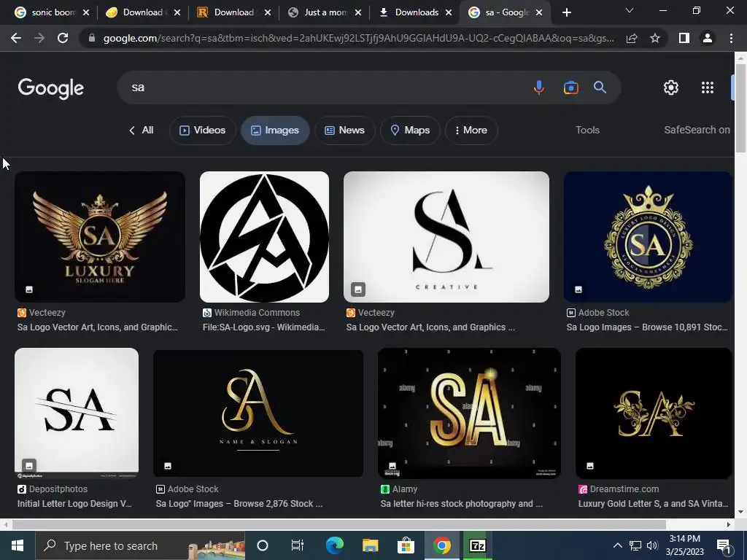Open Task View on the taskbar
Viewport: 747px width, 560px height.
pos(298,545)
